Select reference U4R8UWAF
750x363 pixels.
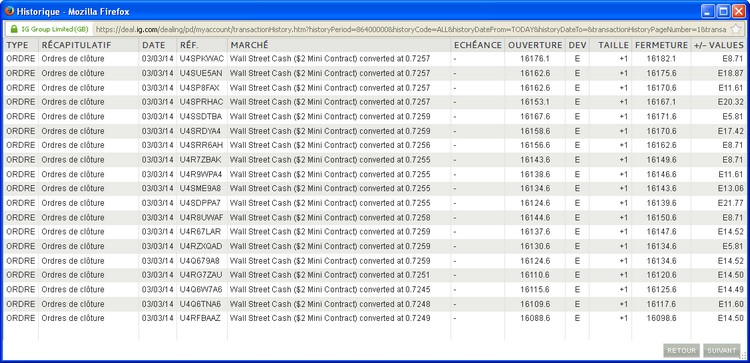pyautogui.click(x=201, y=218)
